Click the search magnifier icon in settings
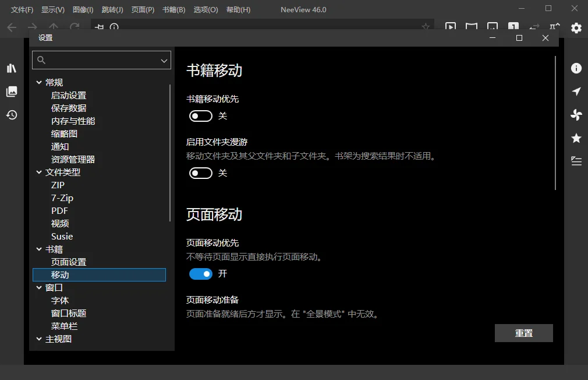 click(41, 60)
